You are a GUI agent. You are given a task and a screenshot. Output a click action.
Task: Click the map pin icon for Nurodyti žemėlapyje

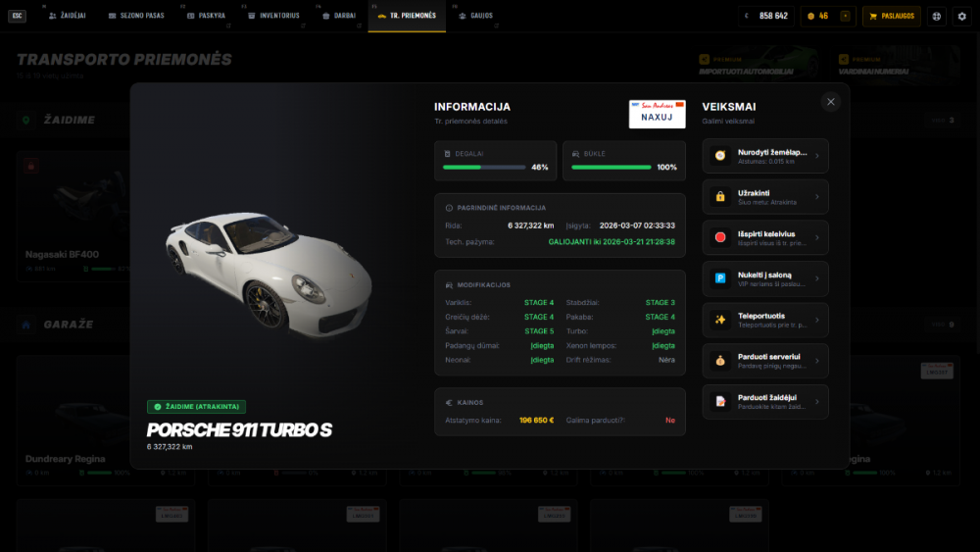[720, 156]
